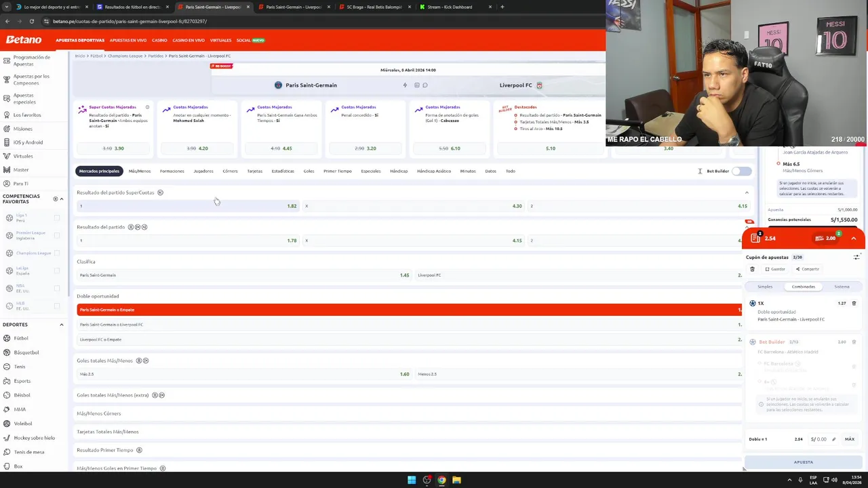868x488 pixels.
Task: Open File Explorer in taskbar
Action: tap(456, 480)
